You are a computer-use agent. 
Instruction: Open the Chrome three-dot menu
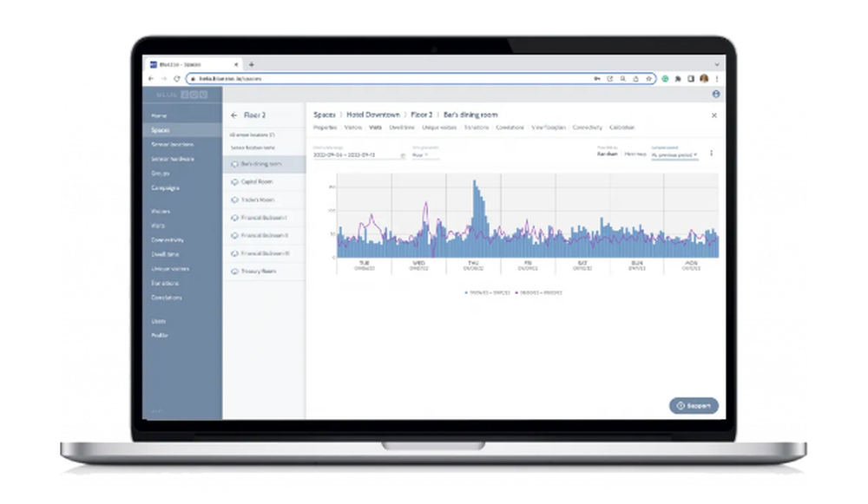(716, 79)
